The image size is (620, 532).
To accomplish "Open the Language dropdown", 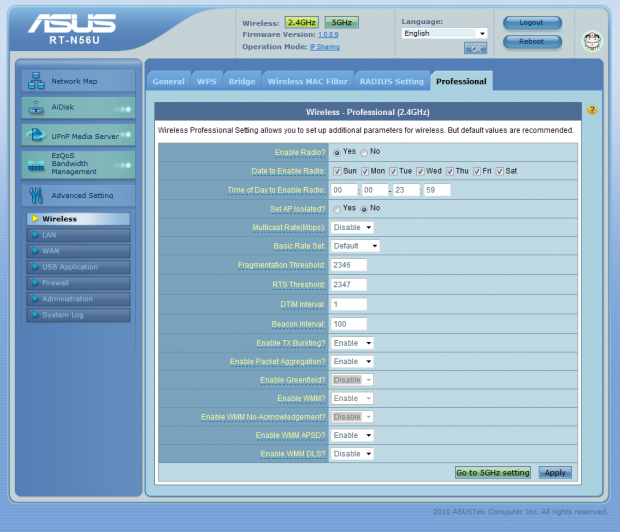I will point(444,33).
